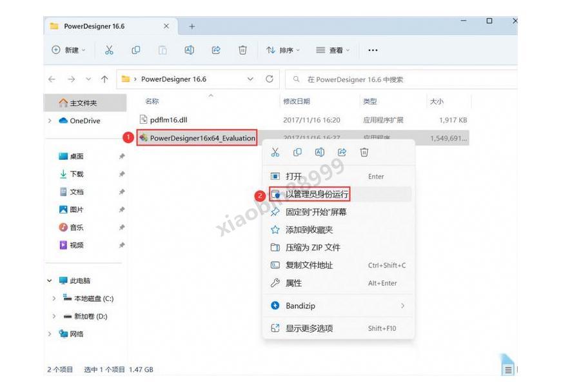The image size is (561, 392).
Task: Select 新加卷 (D:) drive
Action: [x=85, y=316]
